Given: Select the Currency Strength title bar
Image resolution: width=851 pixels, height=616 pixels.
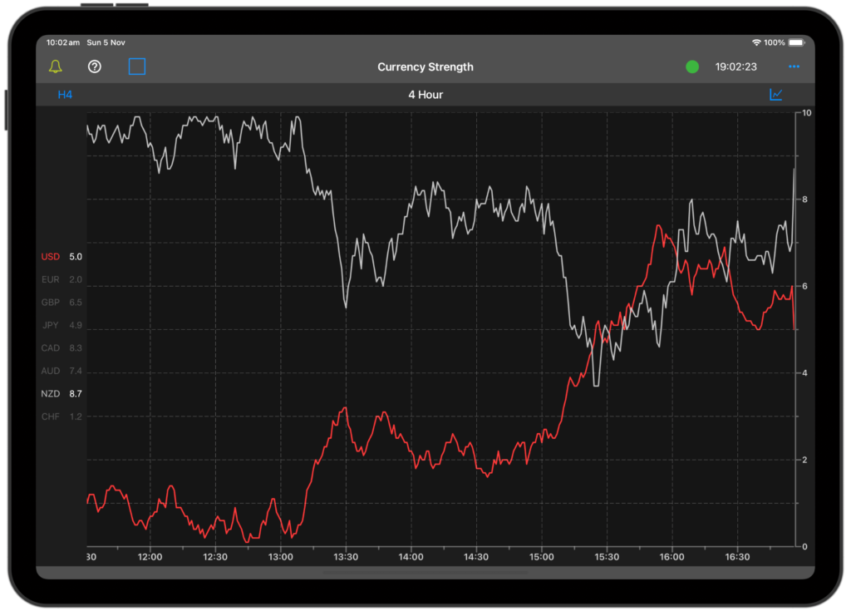Looking at the screenshot, I should 425,67.
